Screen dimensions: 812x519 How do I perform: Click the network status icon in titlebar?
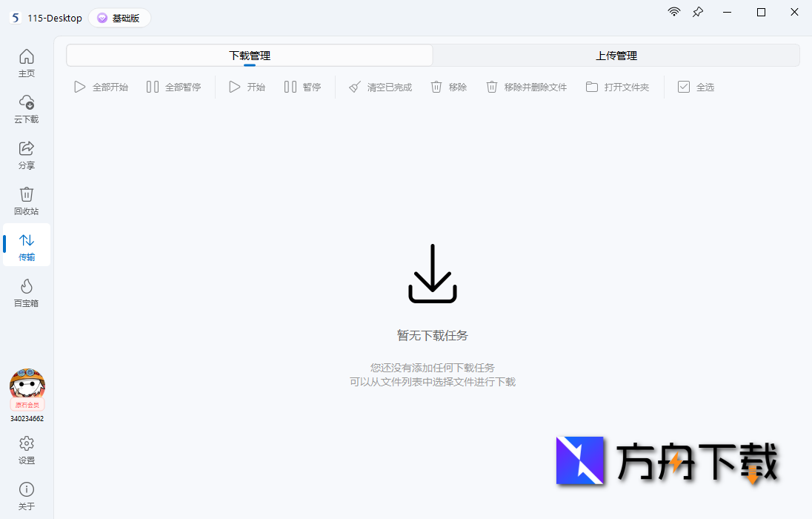click(x=673, y=12)
